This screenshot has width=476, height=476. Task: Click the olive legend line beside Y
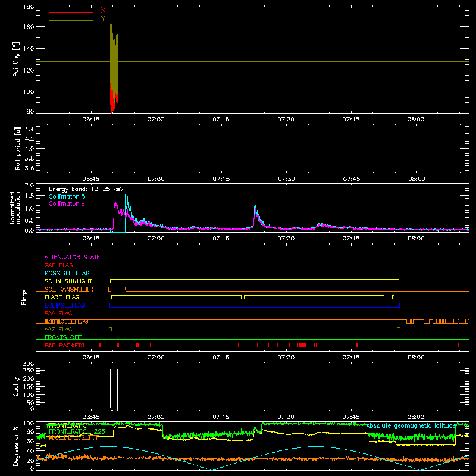[x=71, y=20]
